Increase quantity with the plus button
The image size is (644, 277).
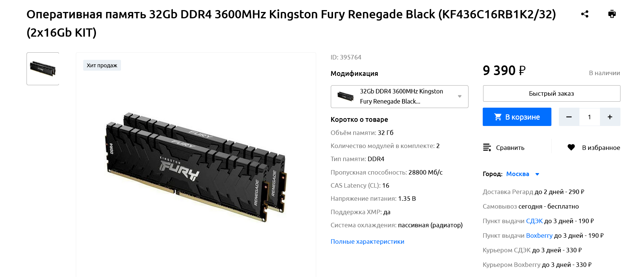(x=610, y=117)
